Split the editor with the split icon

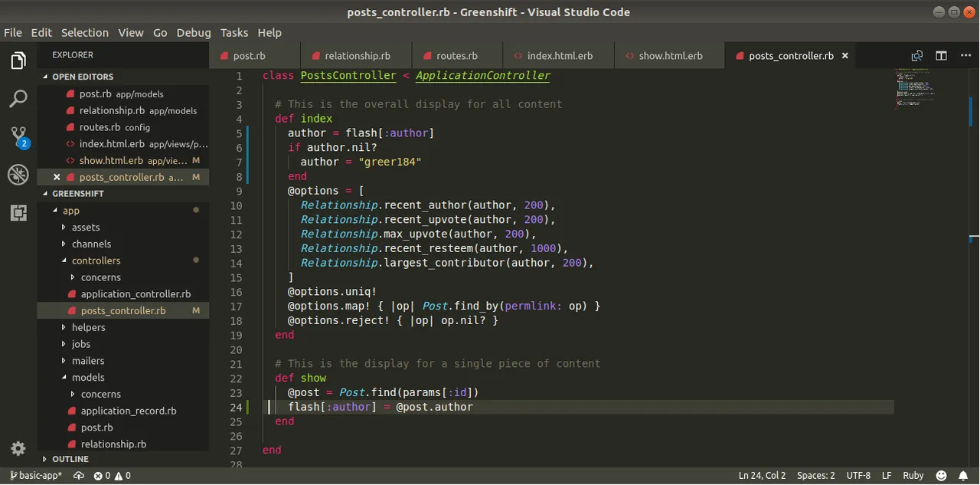[941, 56]
